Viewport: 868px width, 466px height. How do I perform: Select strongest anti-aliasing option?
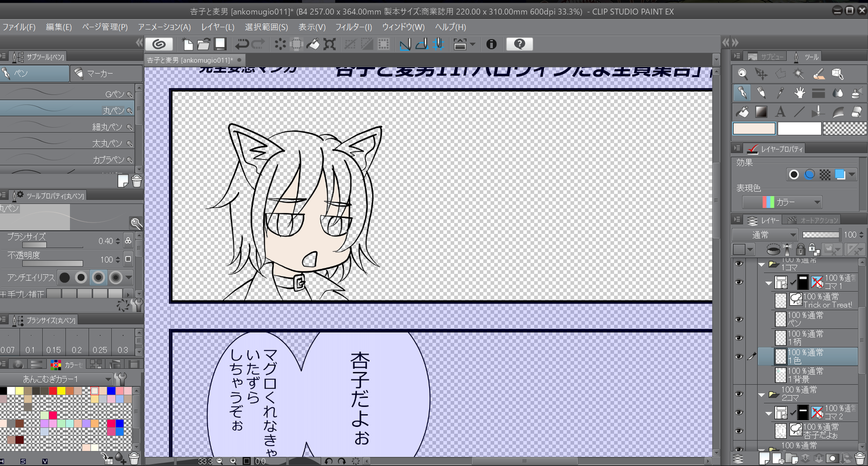[x=116, y=278]
